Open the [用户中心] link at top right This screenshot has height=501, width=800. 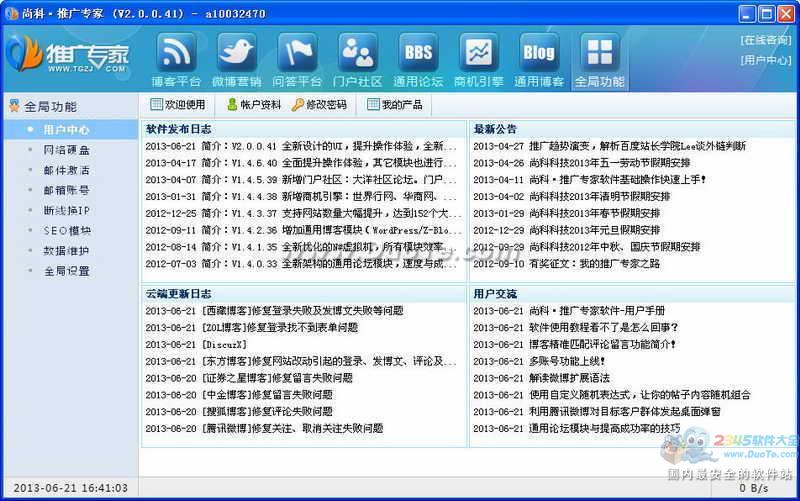point(765,60)
